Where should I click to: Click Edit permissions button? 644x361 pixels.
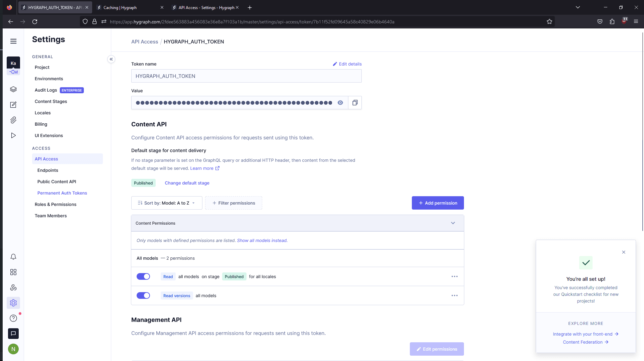coord(437,349)
